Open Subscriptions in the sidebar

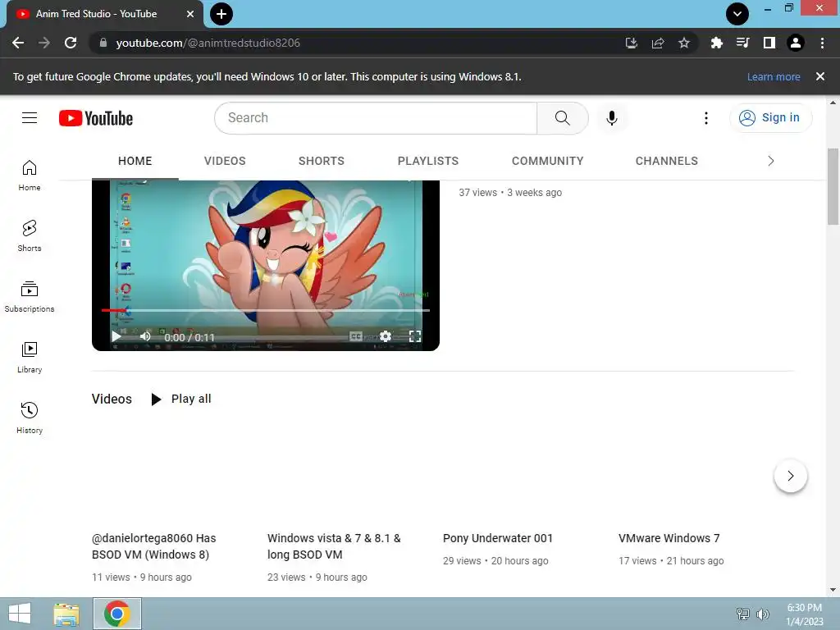tap(30, 297)
